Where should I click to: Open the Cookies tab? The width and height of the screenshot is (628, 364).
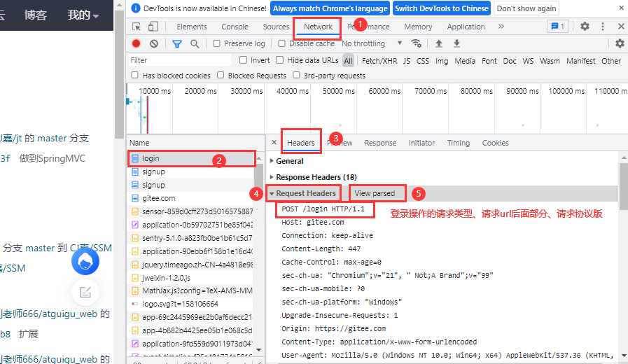[x=495, y=143]
